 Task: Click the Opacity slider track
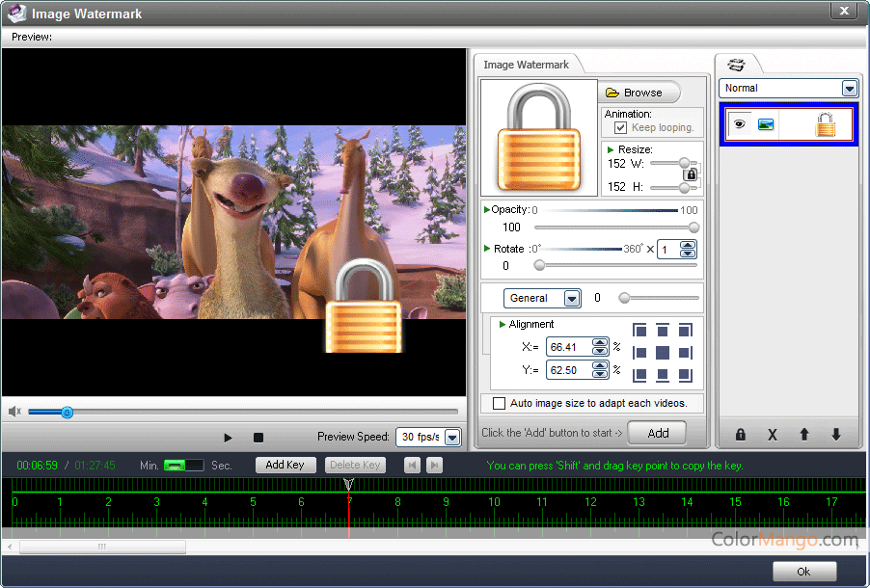click(612, 227)
